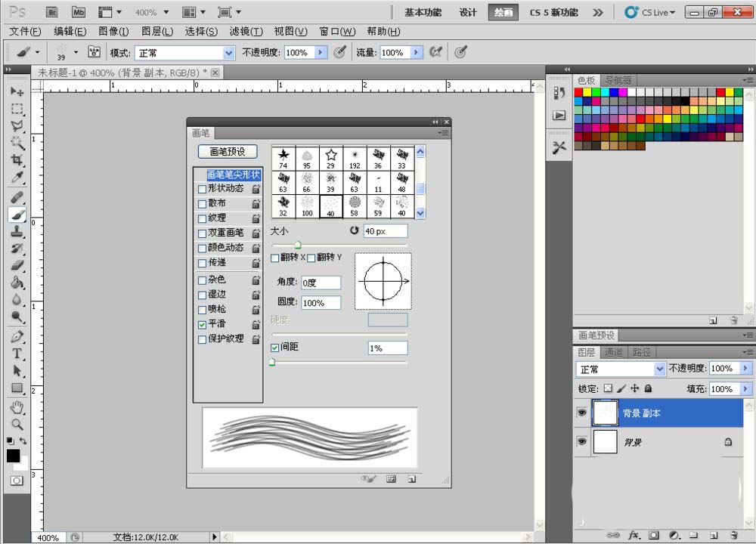Toggle the 间距 spacing checkbox

[275, 348]
